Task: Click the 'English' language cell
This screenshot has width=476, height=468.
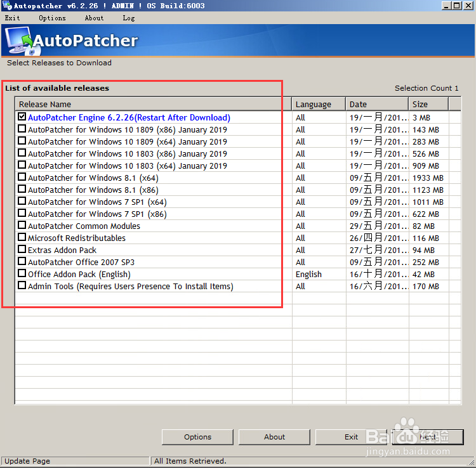Action: click(x=308, y=274)
